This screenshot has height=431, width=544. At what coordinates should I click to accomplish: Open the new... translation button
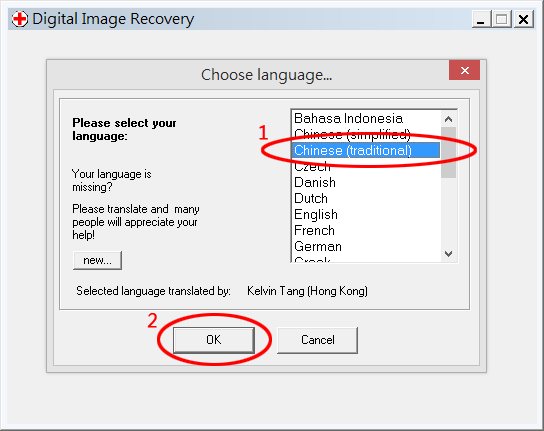click(x=97, y=260)
